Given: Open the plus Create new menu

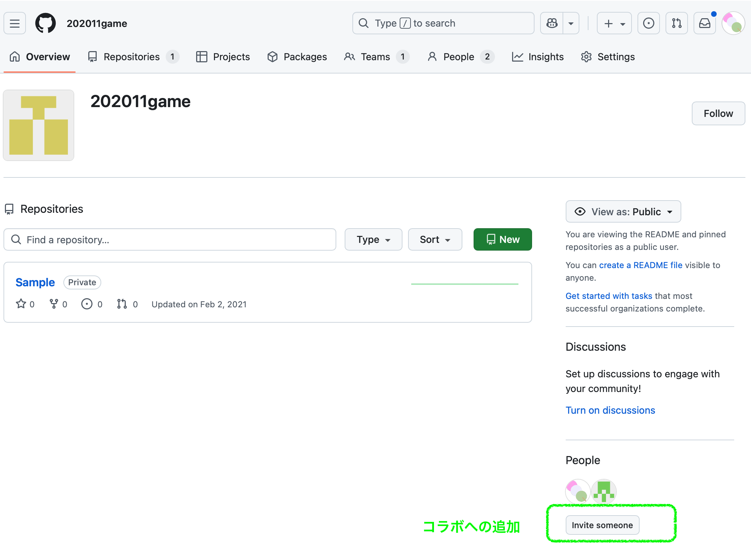Looking at the screenshot, I should point(614,23).
